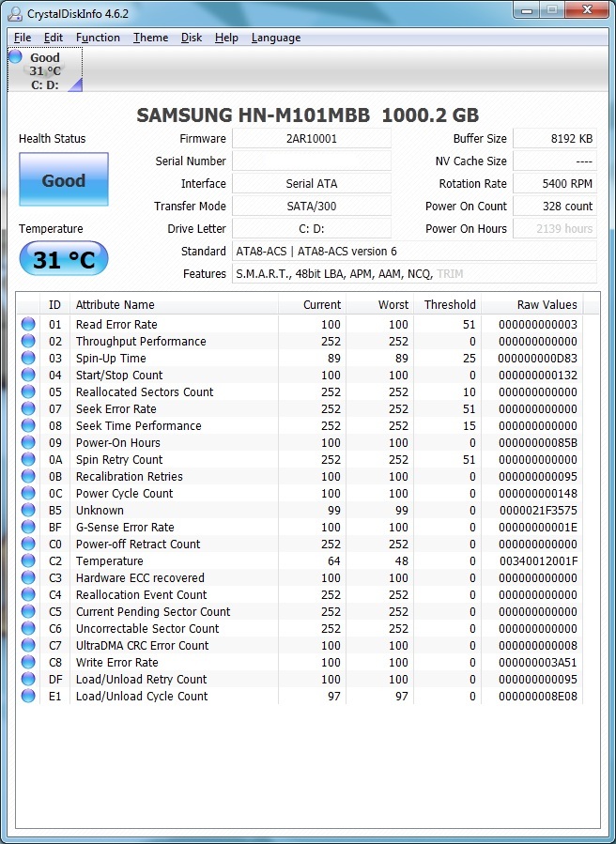616x844 pixels.
Task: Click status orb for Recalibration Retries
Action: [x=28, y=476]
